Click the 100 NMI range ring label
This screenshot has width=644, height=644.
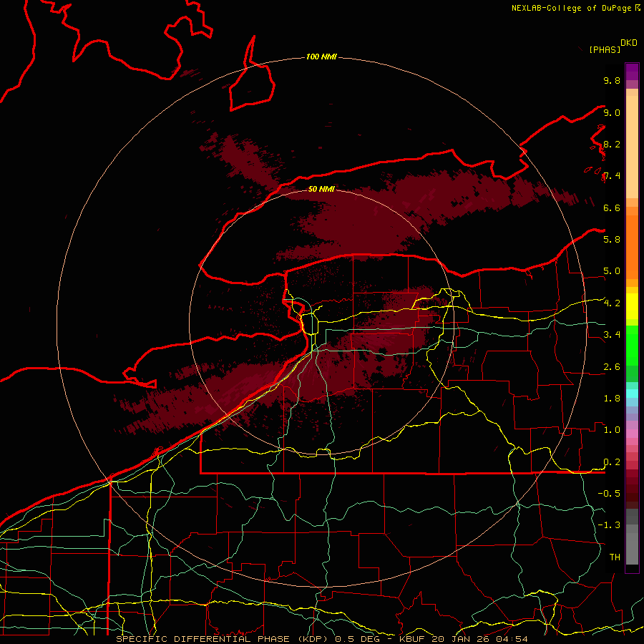321,57
